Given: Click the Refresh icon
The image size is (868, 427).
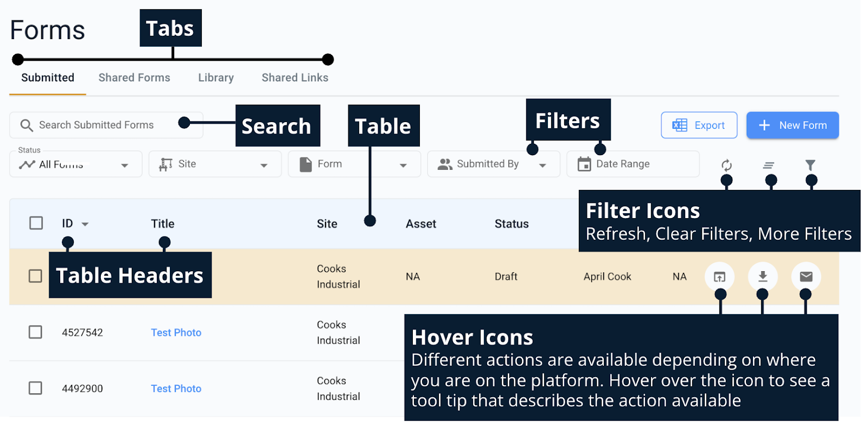Looking at the screenshot, I should tap(726, 165).
